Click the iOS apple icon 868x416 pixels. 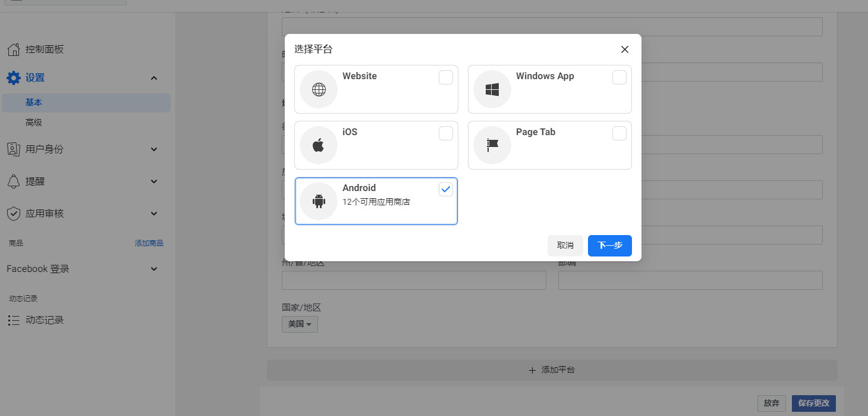point(319,145)
